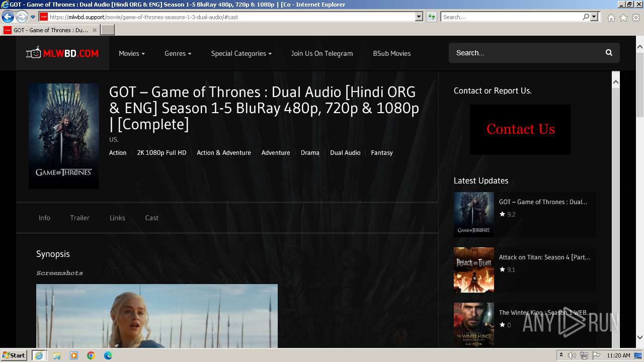Open IE Favorites star icon
The height and width of the screenshot is (362, 644).
click(x=623, y=18)
